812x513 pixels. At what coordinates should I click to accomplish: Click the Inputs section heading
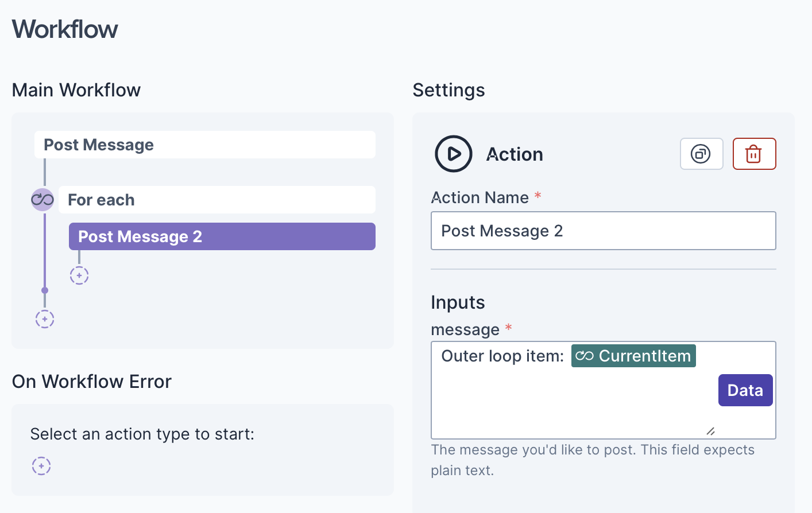[x=458, y=302]
